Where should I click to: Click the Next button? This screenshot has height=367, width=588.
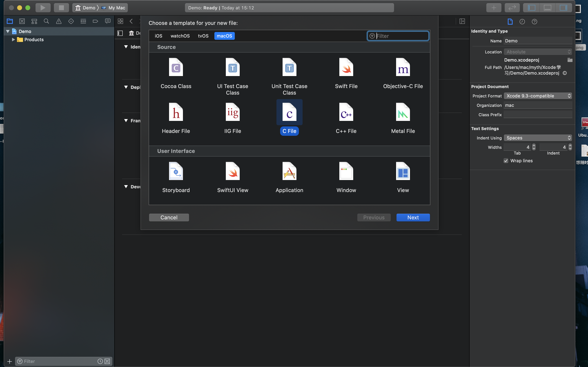(413, 218)
